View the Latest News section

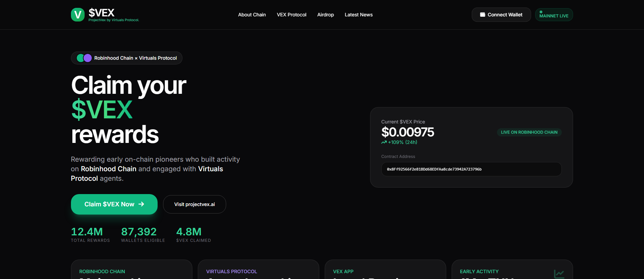[358, 15]
